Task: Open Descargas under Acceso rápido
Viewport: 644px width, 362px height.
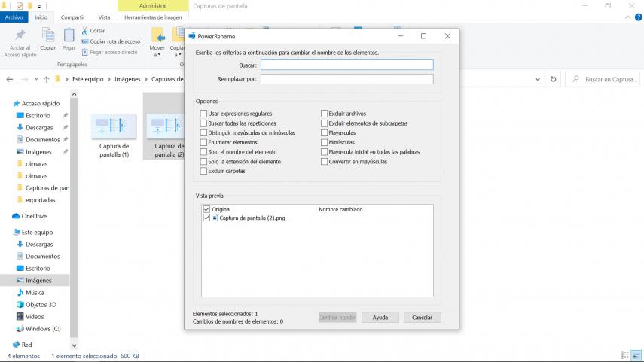Action: point(39,128)
